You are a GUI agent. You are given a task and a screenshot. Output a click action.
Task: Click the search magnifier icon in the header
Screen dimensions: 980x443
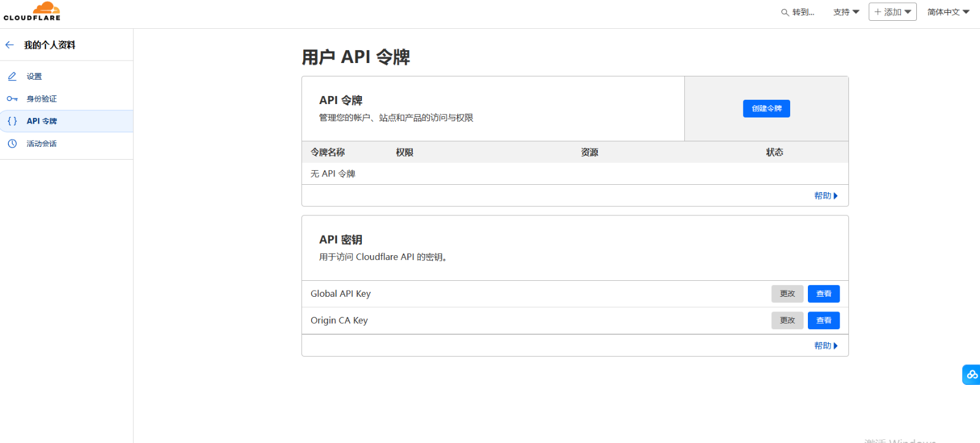point(785,12)
